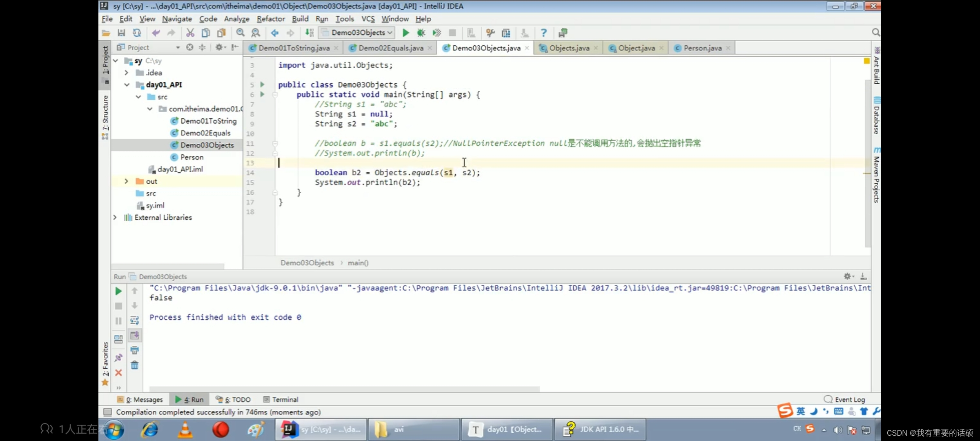The image size is (980, 441).
Task: Click the search everywhere magnifier
Action: (875, 33)
